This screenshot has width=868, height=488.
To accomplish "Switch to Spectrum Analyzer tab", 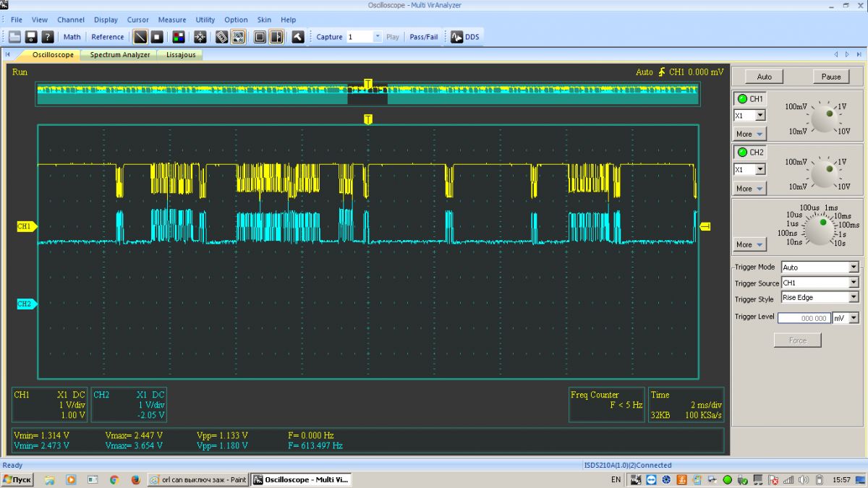I will 120,55.
